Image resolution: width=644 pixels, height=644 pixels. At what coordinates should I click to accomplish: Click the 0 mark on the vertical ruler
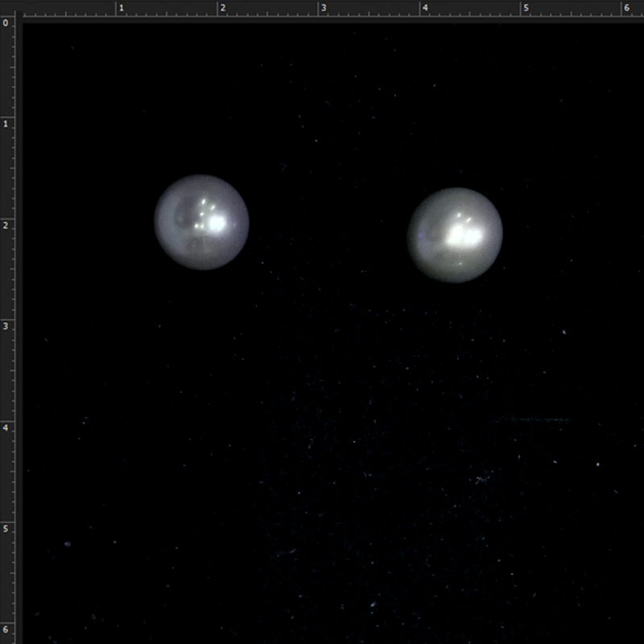(x=6, y=23)
